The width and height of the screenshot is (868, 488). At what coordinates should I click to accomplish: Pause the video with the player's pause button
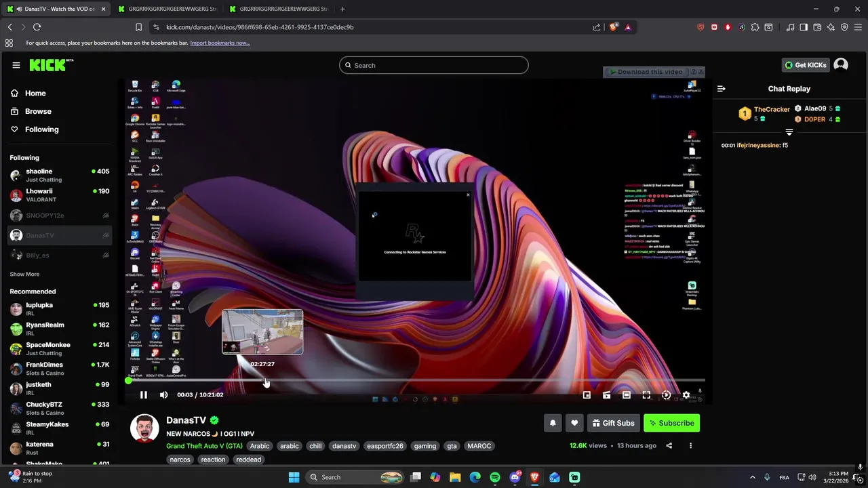tap(144, 394)
